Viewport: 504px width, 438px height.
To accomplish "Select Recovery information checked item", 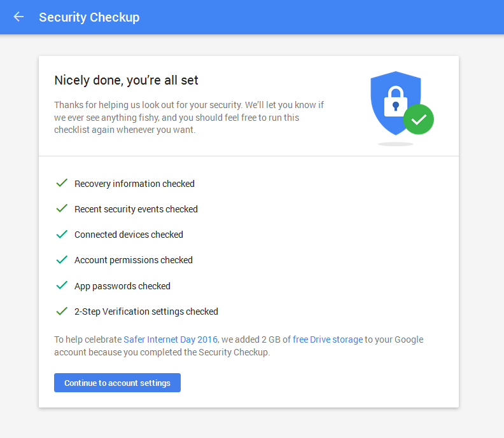I will tap(134, 184).
